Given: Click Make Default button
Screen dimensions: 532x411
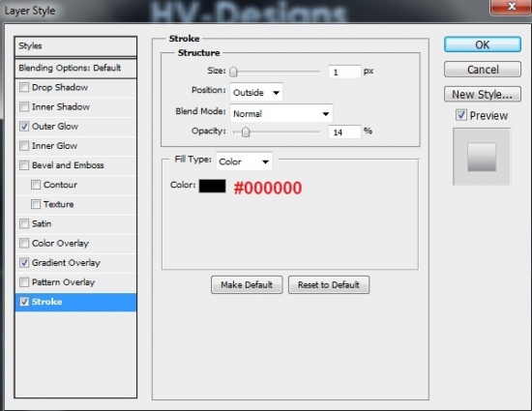Looking at the screenshot, I should pos(247,285).
